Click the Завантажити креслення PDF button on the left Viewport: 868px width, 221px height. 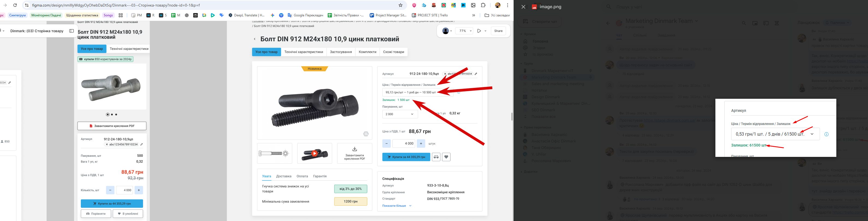pos(112,126)
